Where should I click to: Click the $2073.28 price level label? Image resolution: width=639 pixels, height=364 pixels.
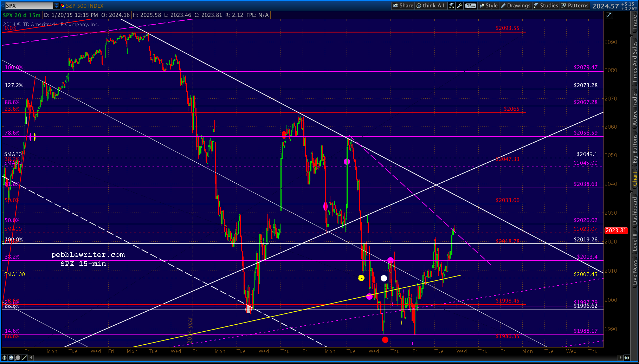[586, 85]
